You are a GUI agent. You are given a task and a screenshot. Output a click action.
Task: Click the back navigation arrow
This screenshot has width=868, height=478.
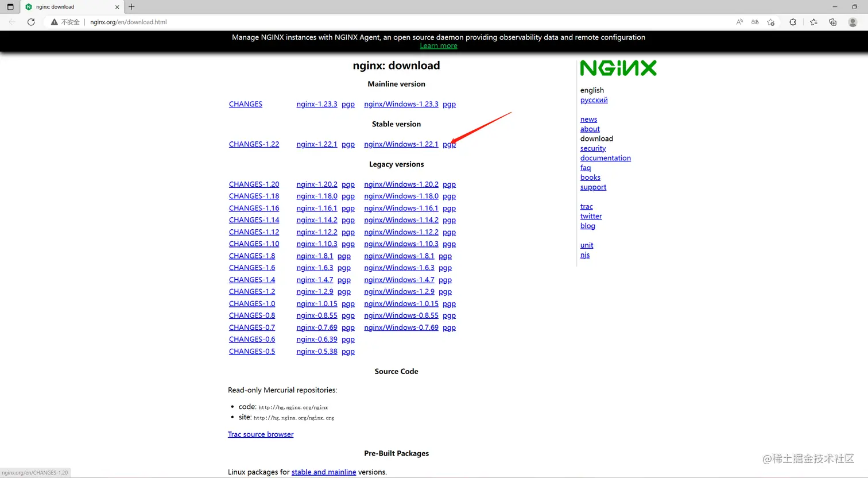[12, 22]
